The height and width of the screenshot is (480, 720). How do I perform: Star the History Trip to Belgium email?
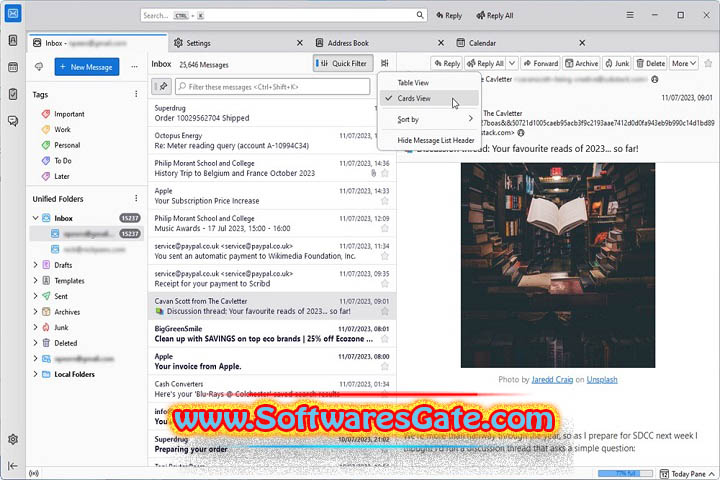385,173
